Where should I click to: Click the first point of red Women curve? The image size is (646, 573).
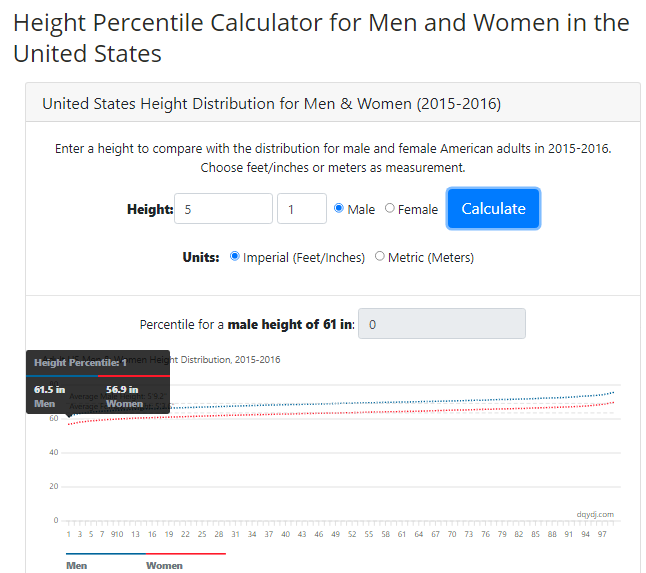[69, 424]
